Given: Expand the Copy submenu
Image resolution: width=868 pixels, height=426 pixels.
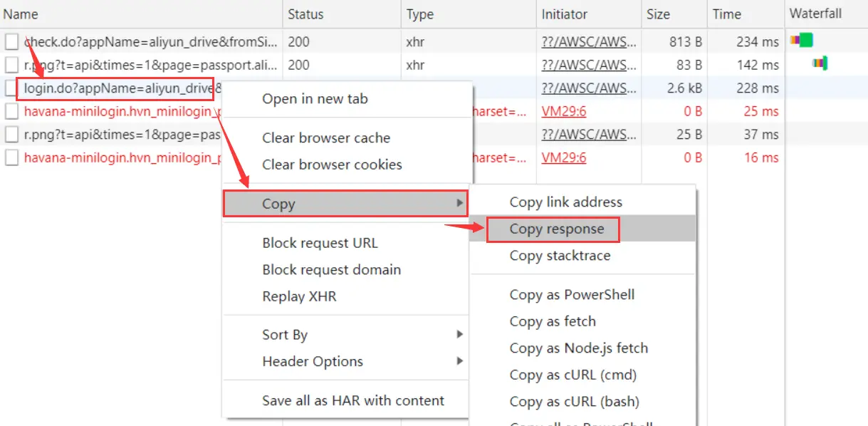Looking at the screenshot, I should coord(345,204).
